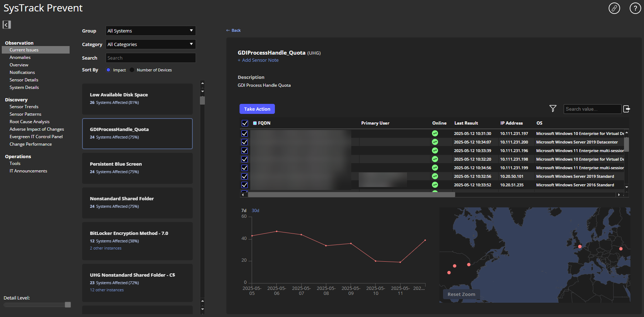Select the BitLocker Encryption Method - 7.0 card
The image size is (644, 317).
[x=137, y=241]
